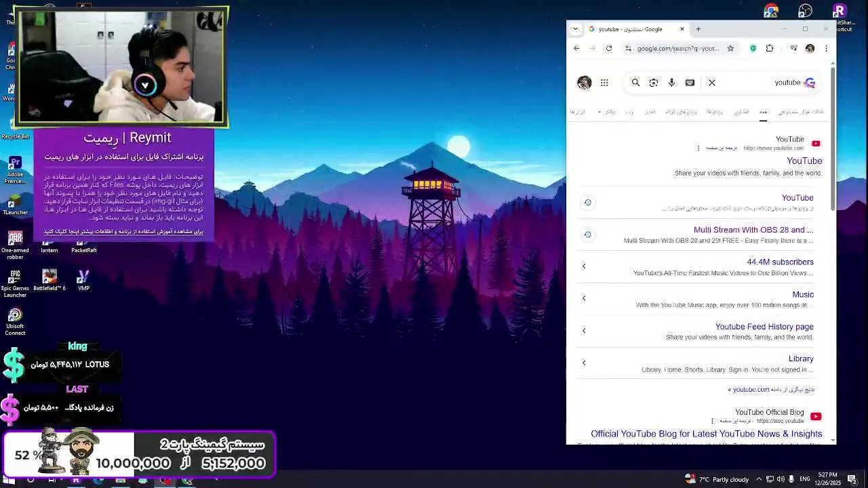The image size is (868, 488).
Task: Select the Videos search tab
Action: click(715, 112)
